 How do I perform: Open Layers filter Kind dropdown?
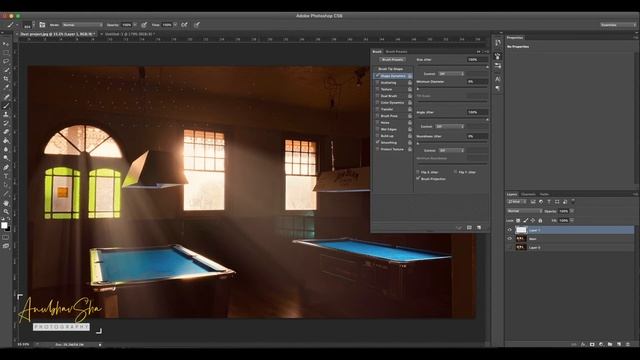coord(517,202)
